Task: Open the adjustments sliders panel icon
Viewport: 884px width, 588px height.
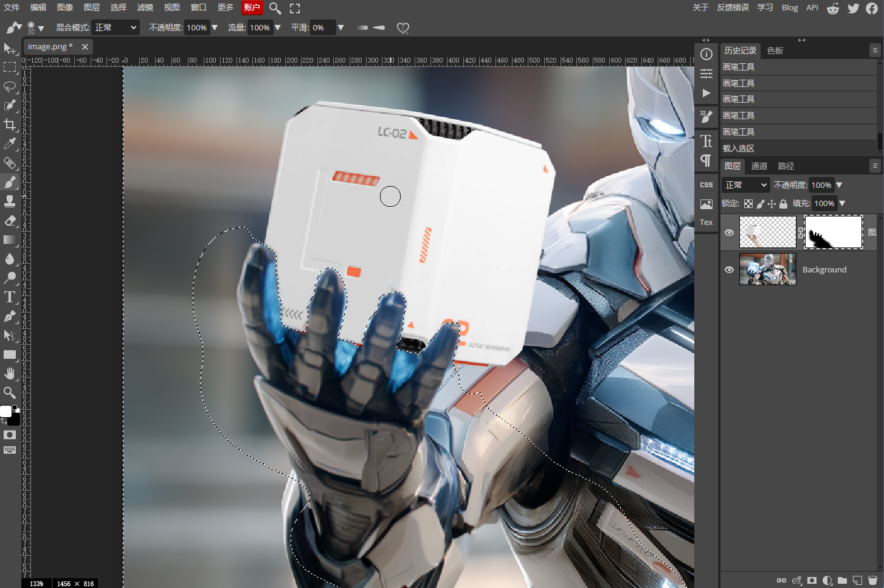Action: tap(706, 74)
